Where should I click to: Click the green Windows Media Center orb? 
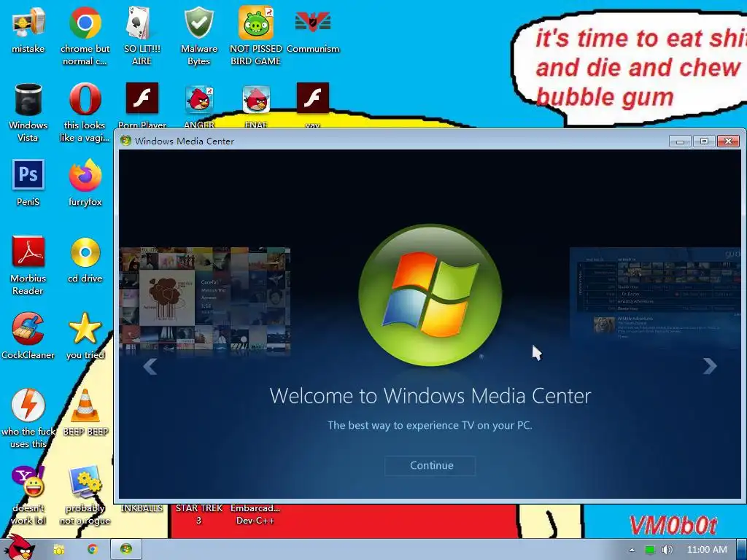click(x=430, y=295)
